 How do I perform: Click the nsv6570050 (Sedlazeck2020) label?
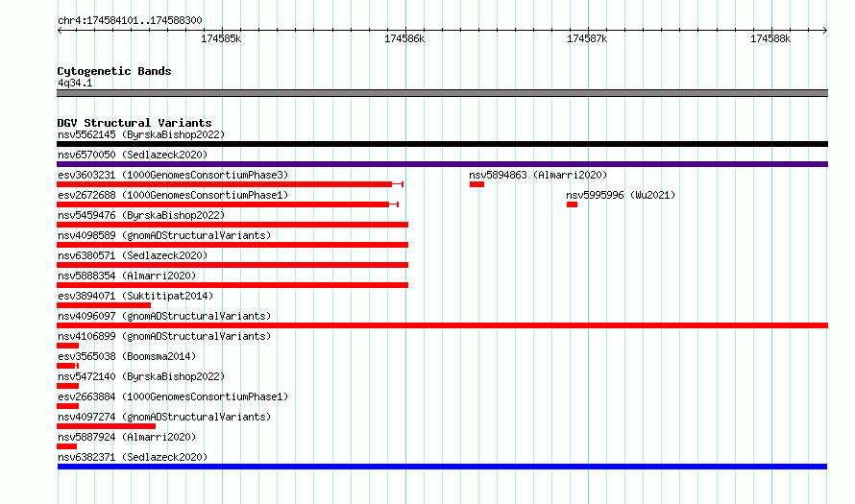133,155
